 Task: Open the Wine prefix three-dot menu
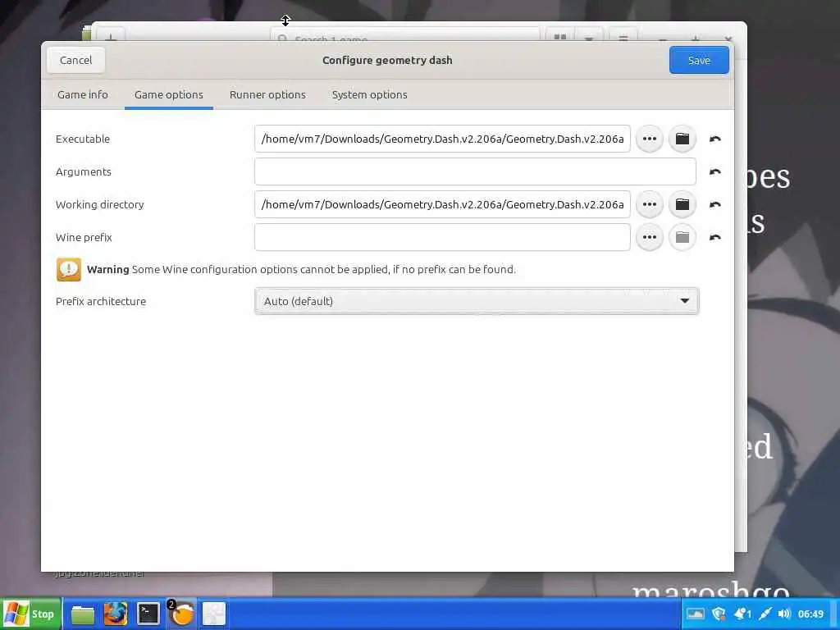(x=650, y=237)
